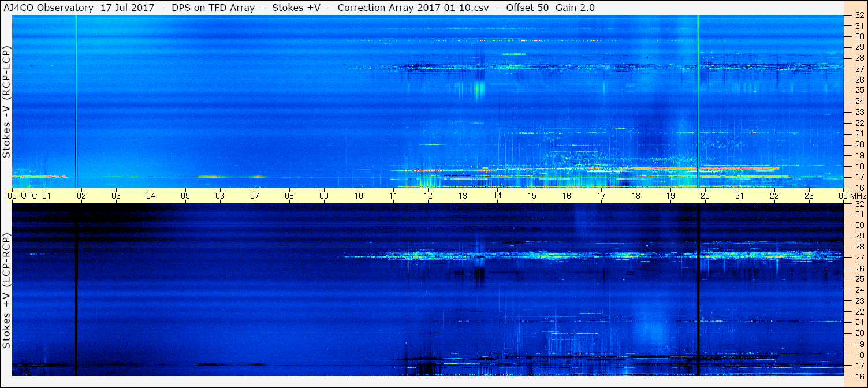This screenshot has width=868, height=388.
Task: Select the 22 hour tick on time axis
Action: pyautogui.click(x=774, y=196)
